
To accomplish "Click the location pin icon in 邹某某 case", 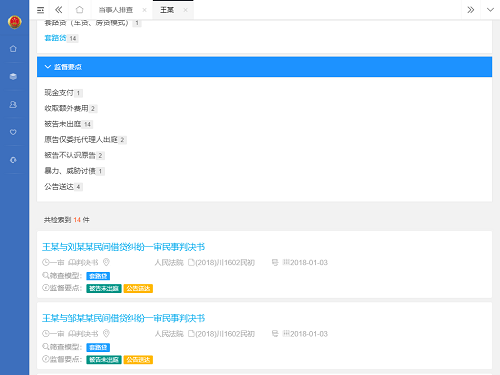I will click(x=106, y=334).
